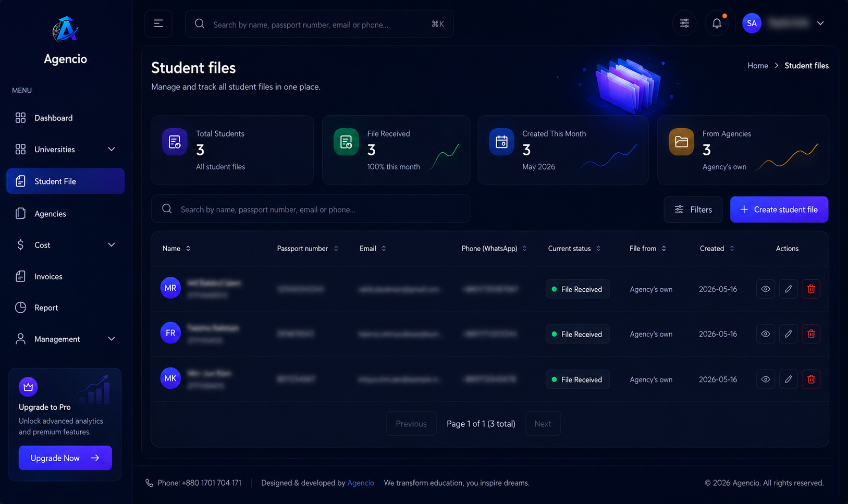Click the MK avatar circle

pos(170,378)
